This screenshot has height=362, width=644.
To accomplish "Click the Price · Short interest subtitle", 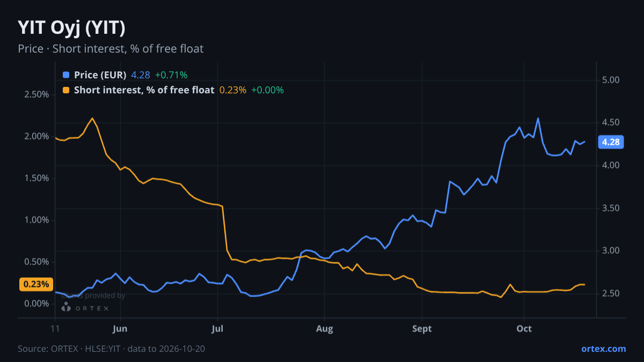I will coord(111,49).
